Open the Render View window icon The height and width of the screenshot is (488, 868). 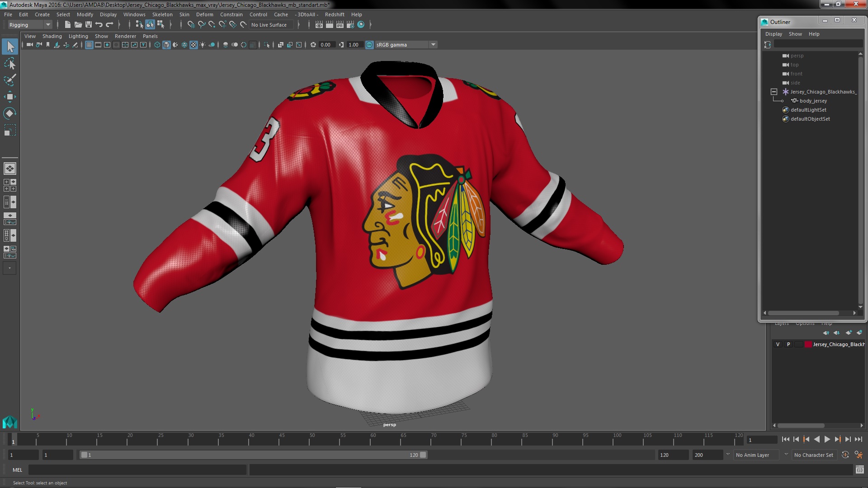pyautogui.click(x=319, y=25)
